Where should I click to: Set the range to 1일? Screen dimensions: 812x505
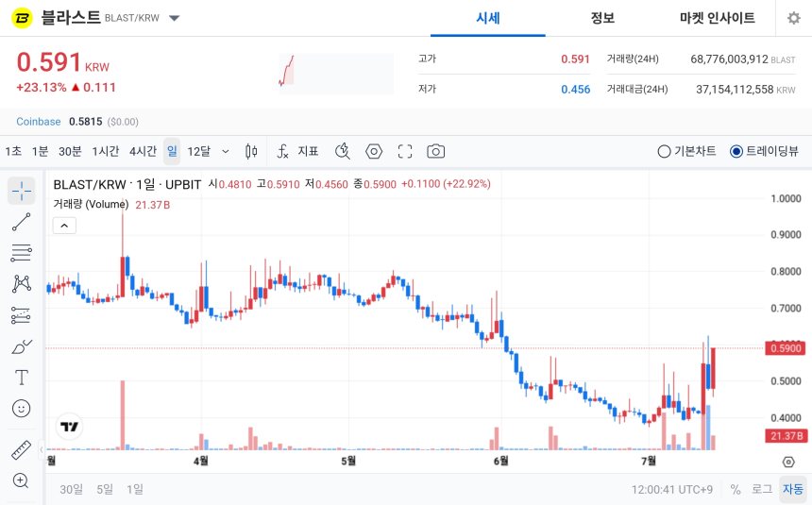coord(135,489)
